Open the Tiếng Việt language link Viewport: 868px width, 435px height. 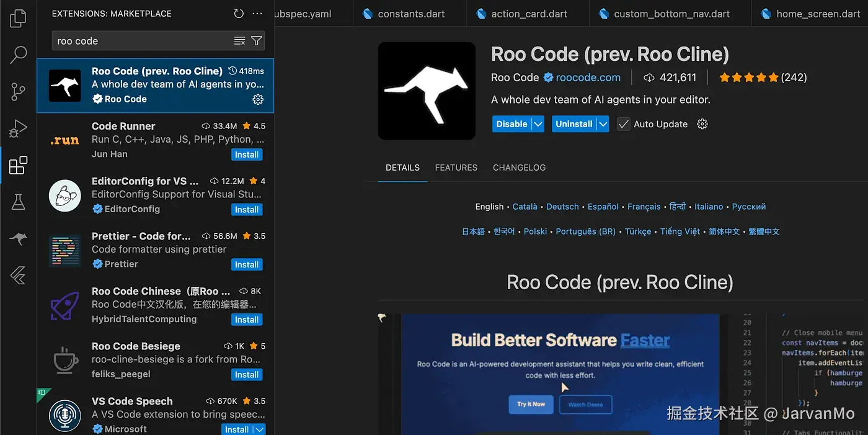pos(680,231)
